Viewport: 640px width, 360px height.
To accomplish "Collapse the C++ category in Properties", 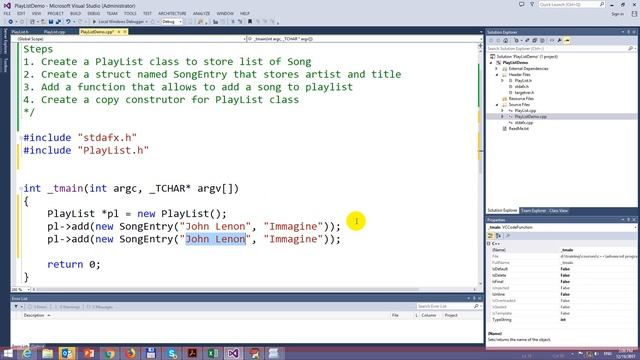I will 489,244.
